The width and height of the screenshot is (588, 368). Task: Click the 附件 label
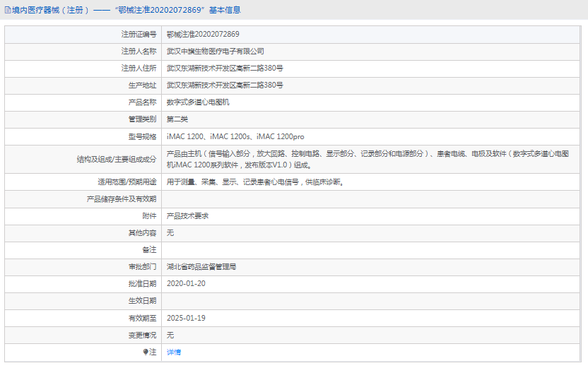[x=149, y=216]
